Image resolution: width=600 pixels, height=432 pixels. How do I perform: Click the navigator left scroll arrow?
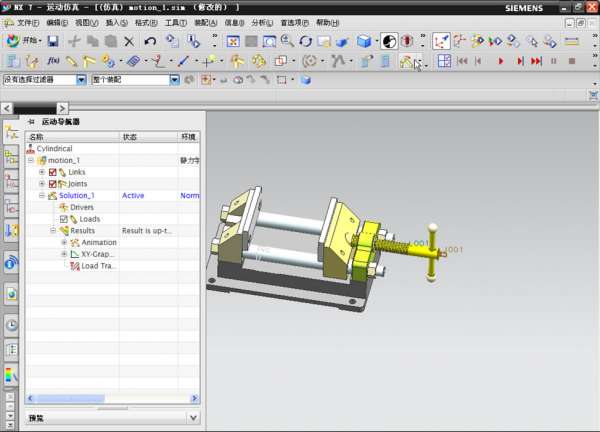(x=30, y=398)
